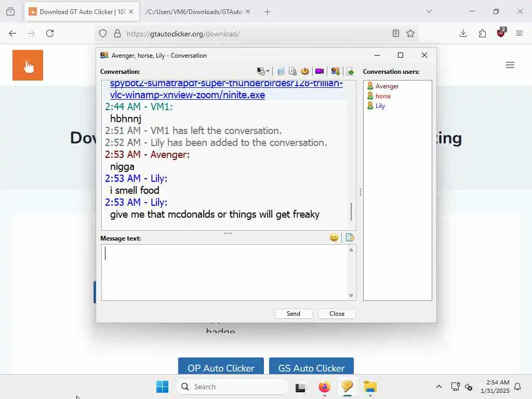Click the site security padlock icon
The image size is (532, 399).
tap(117, 33)
